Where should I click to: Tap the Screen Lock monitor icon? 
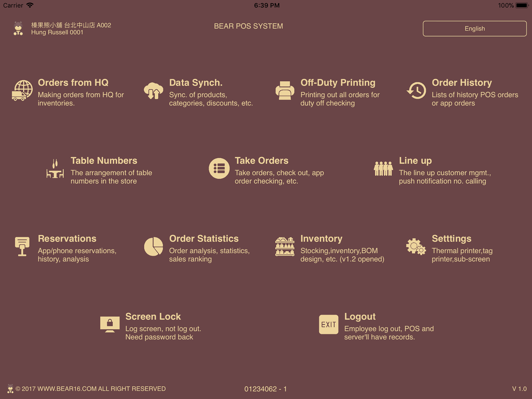pyautogui.click(x=110, y=324)
